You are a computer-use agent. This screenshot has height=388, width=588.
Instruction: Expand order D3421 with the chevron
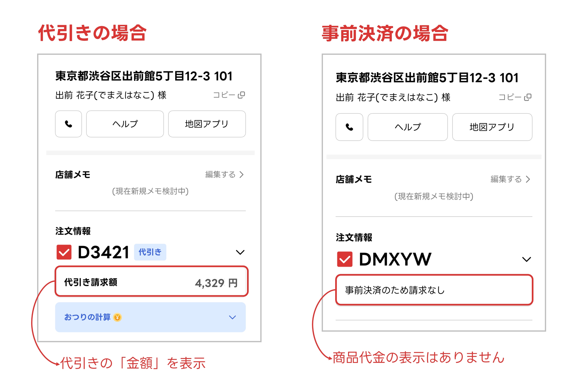[240, 252]
